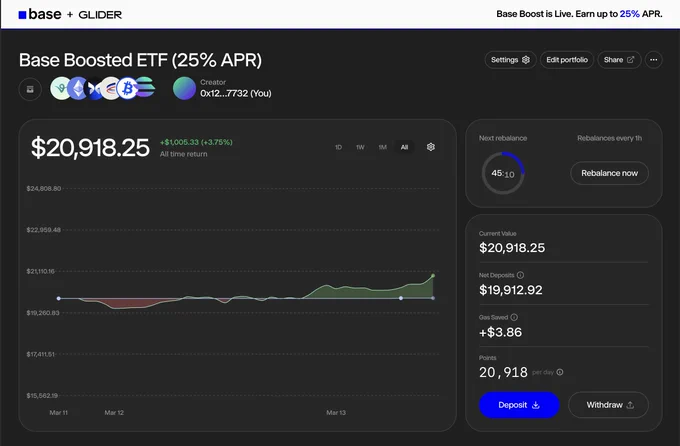The width and height of the screenshot is (680, 446).
Task: Click the Mar 12 date label
Action: tap(114, 413)
